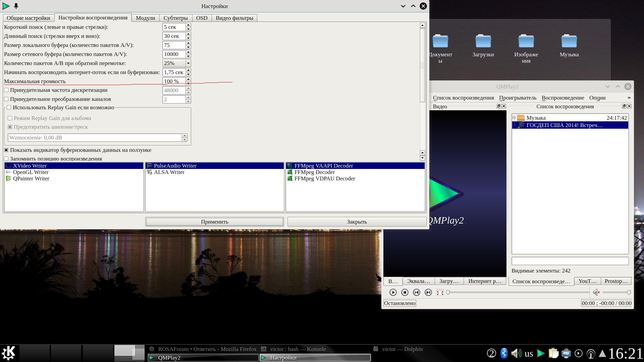Click the mute speaker icon in the player
The width and height of the screenshot is (644, 362).
click(x=596, y=292)
